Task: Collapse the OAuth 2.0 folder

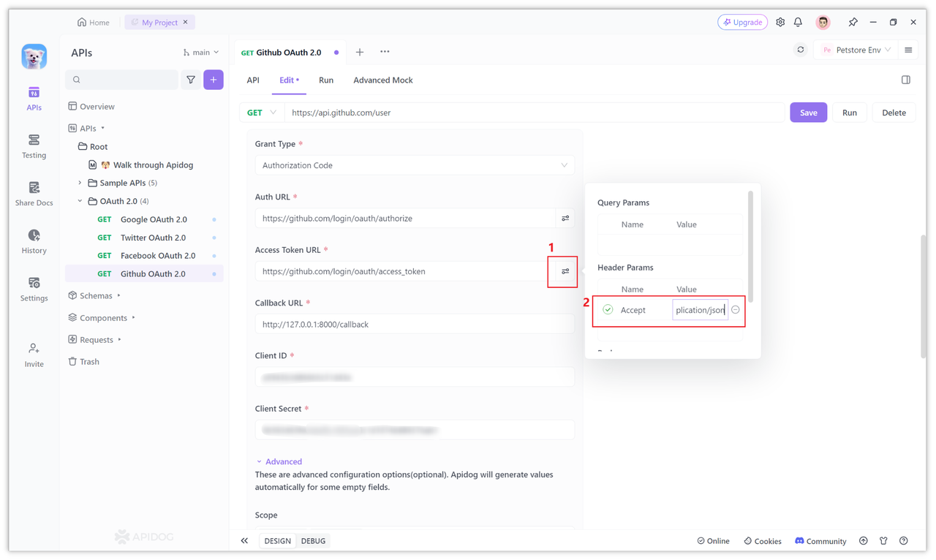Action: click(x=80, y=201)
